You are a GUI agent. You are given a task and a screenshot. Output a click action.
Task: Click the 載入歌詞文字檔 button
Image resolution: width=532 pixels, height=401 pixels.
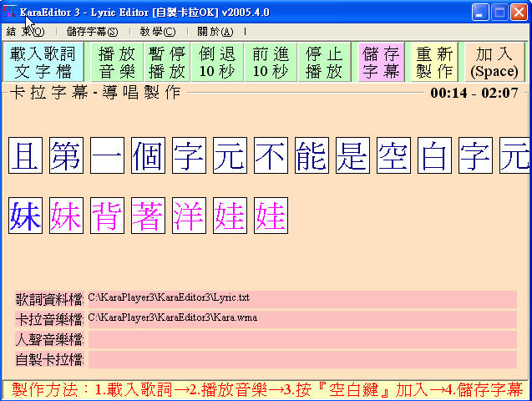tap(43, 63)
